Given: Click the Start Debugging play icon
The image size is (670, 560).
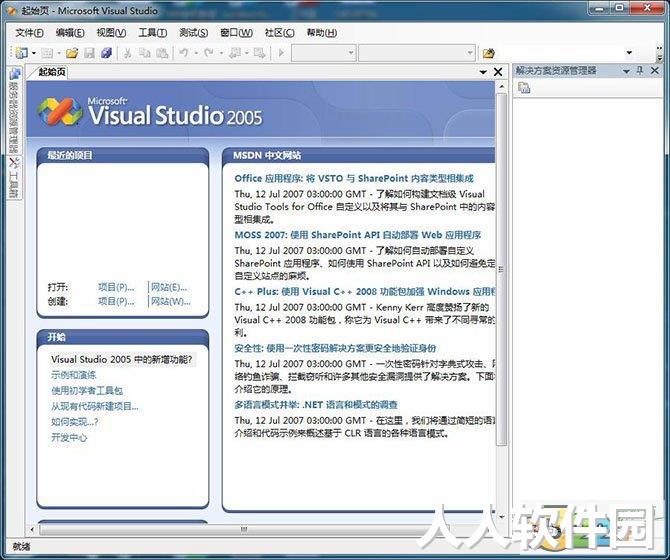Looking at the screenshot, I should [281, 53].
